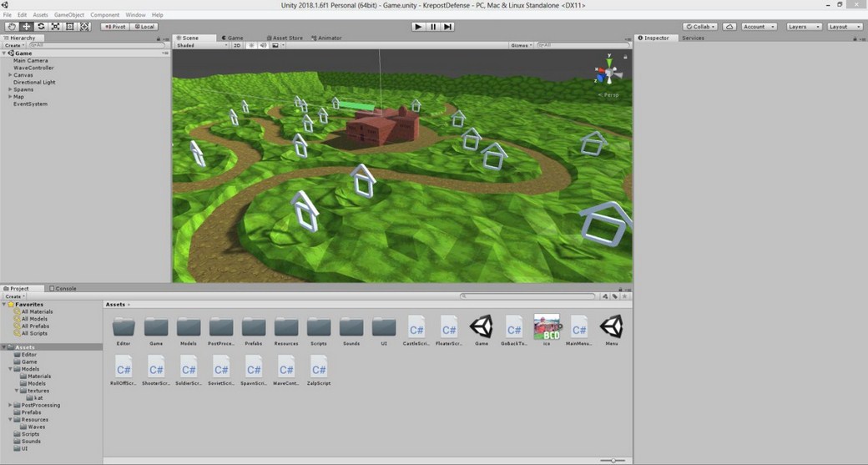
Task: Toggle the 2D scene view mode
Action: [x=237, y=45]
